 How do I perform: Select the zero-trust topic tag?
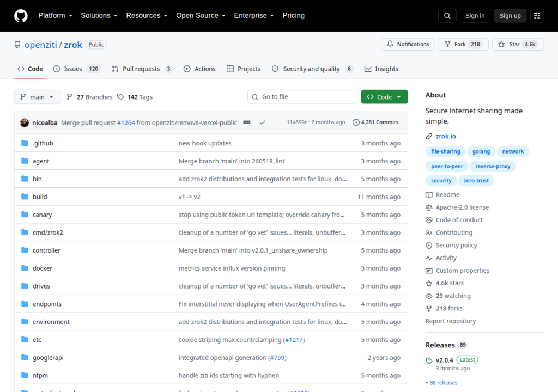pos(476,181)
